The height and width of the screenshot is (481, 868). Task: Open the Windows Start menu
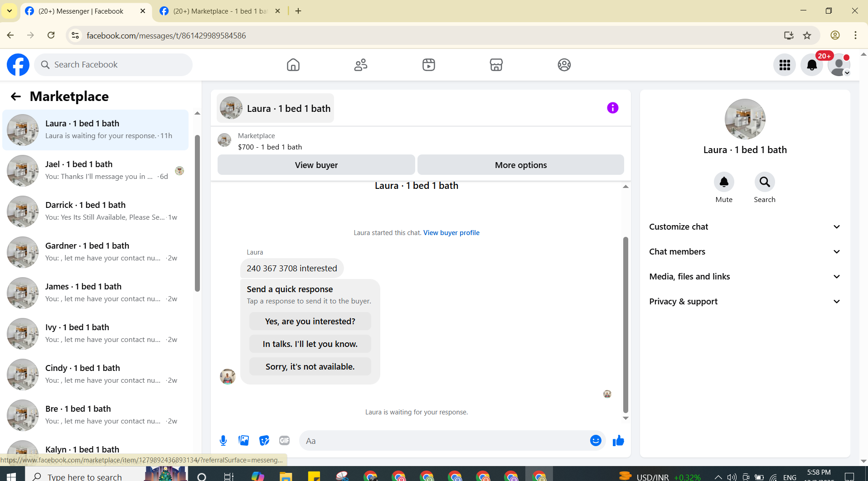coord(12,476)
